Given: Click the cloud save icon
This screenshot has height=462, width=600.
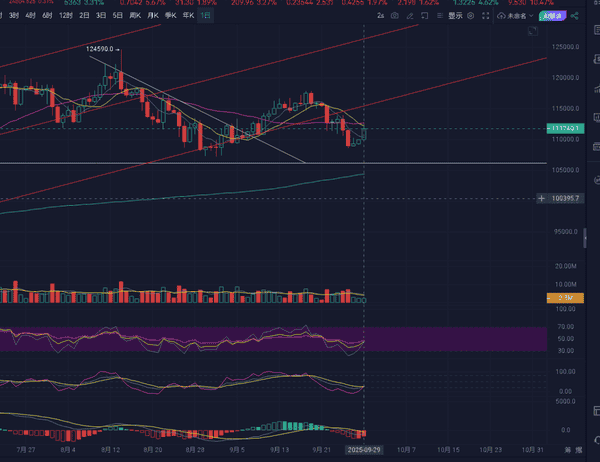Looking at the screenshot, I should [x=500, y=17].
